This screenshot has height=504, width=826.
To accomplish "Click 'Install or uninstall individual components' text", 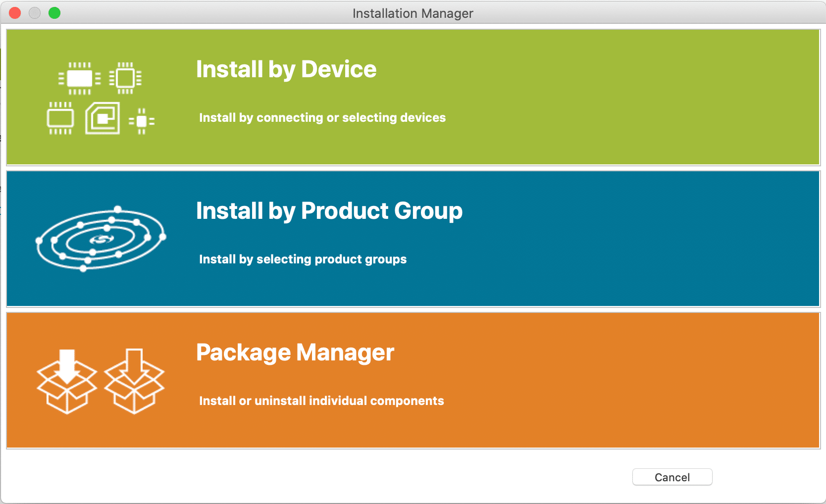I will (321, 401).
